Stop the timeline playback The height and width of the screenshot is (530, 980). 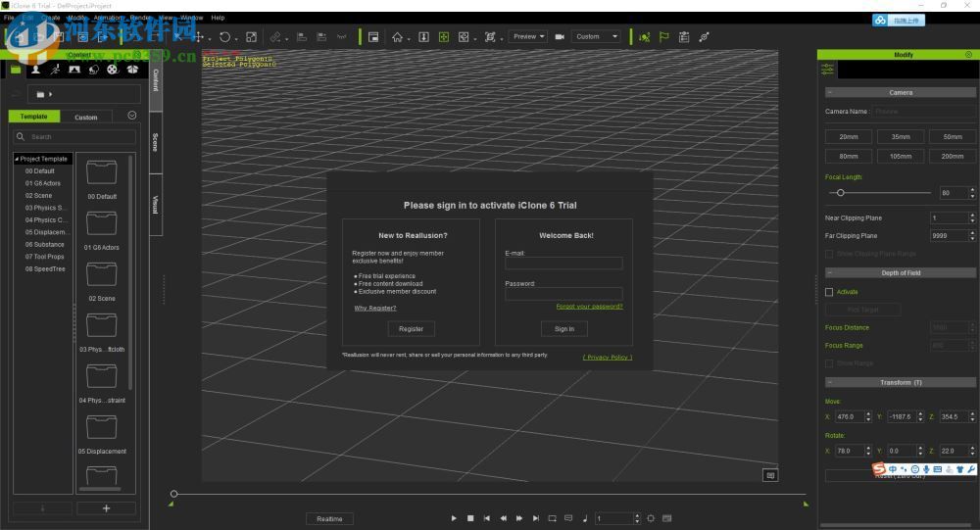(470, 518)
